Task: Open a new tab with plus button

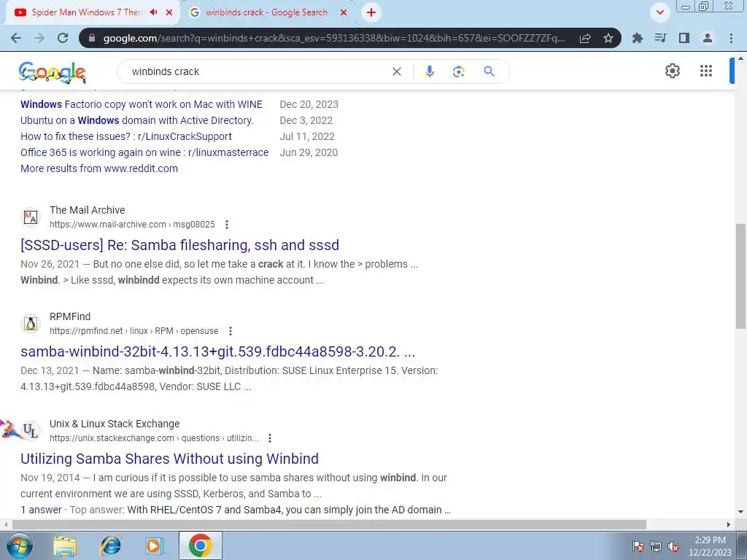Action: click(371, 12)
